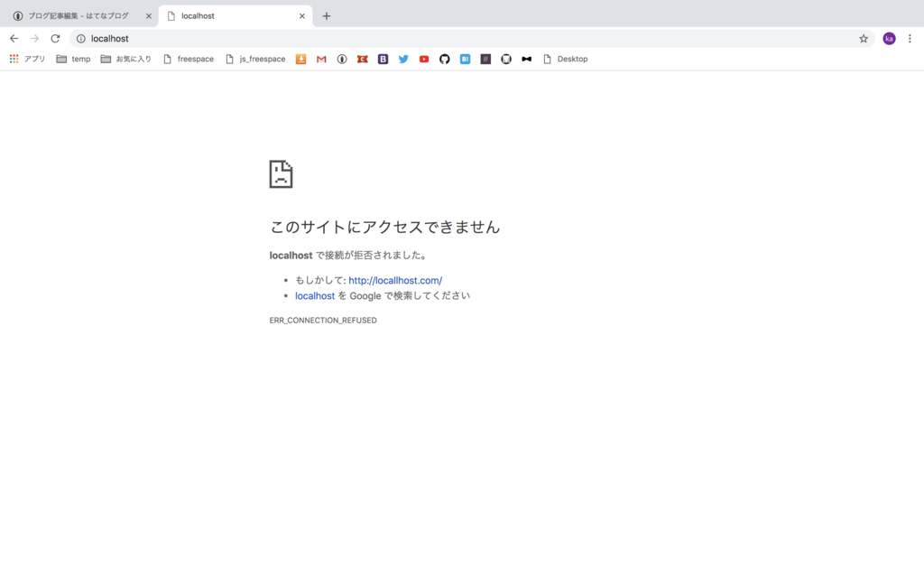
Task: Open a new tab with the plus button
Action: 327,16
